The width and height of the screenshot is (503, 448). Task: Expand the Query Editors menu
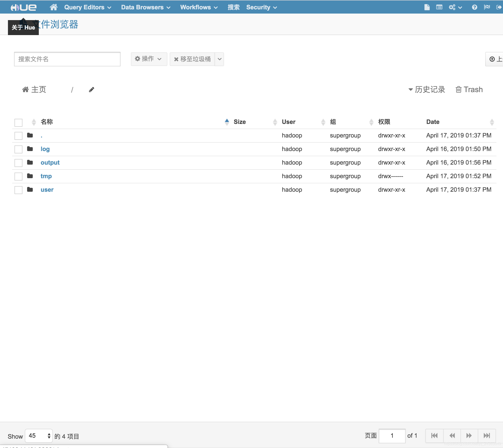(x=88, y=7)
